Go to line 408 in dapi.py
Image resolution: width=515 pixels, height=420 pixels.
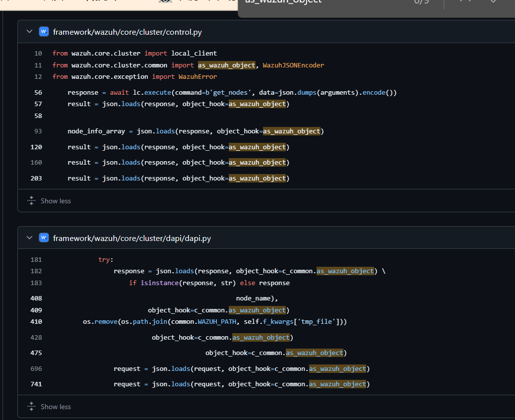[36, 298]
